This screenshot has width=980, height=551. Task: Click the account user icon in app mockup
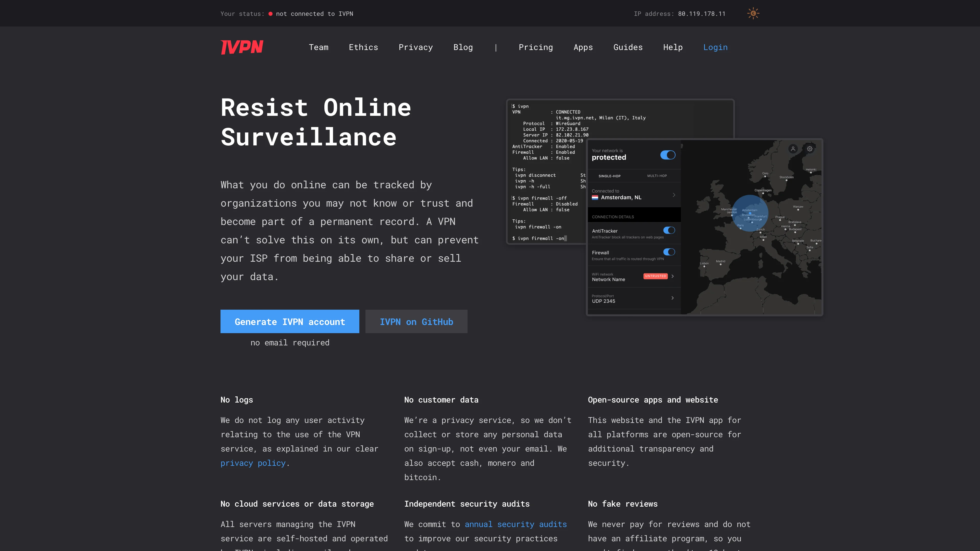pyautogui.click(x=794, y=149)
